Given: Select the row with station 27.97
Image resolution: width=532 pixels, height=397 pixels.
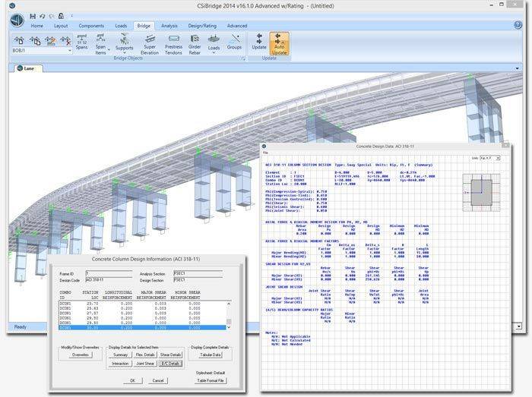Looking at the screenshot, I should (143, 314).
